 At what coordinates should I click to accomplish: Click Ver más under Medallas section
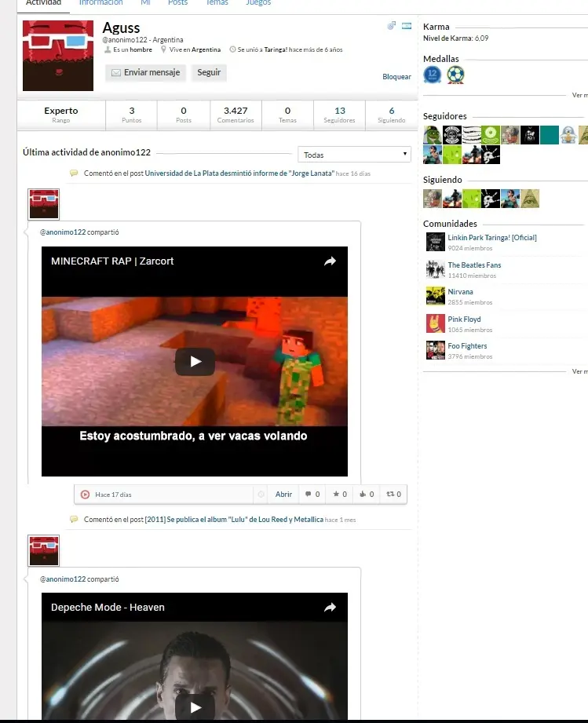pyautogui.click(x=579, y=95)
